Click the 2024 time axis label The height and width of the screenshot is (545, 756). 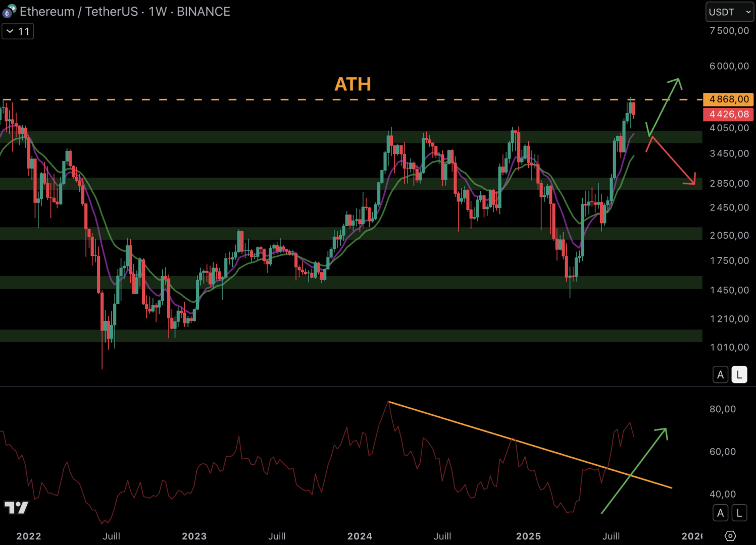click(360, 536)
